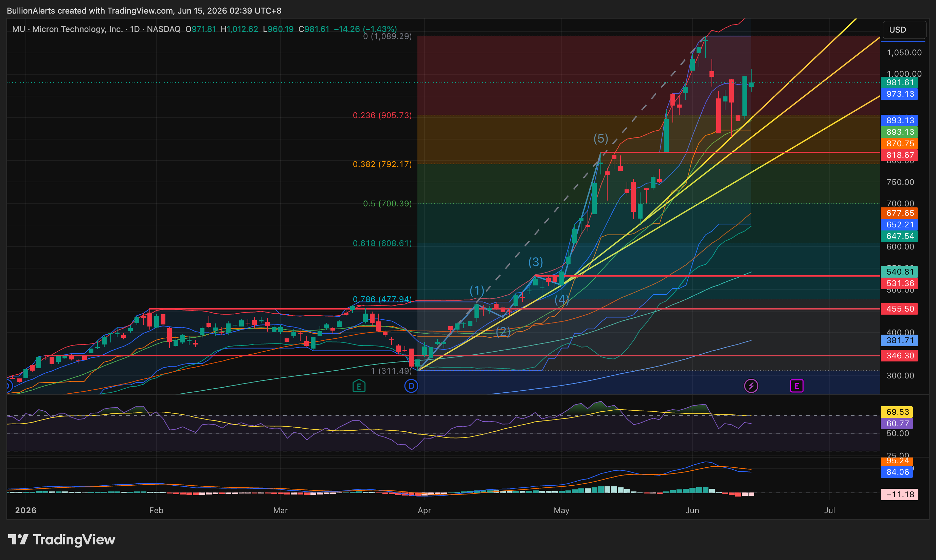Click the orange 870.75 price label
936x560 pixels.
900,144
